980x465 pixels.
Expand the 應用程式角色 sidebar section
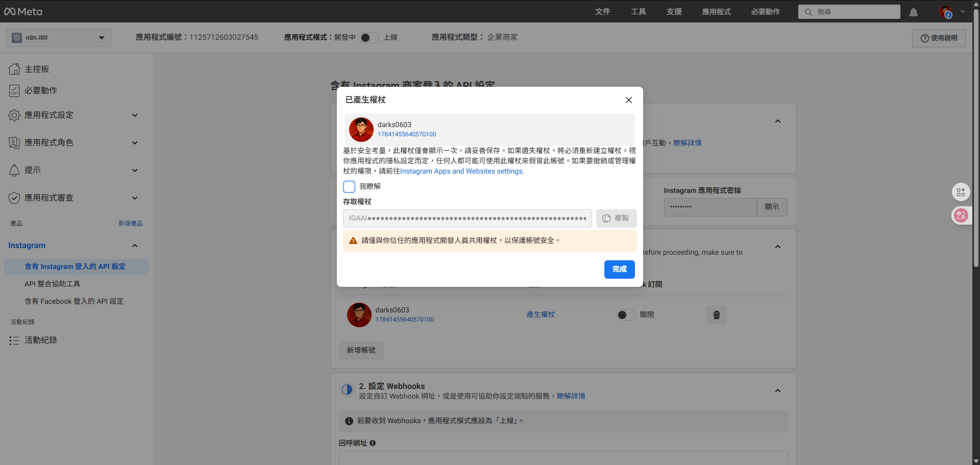click(x=134, y=142)
